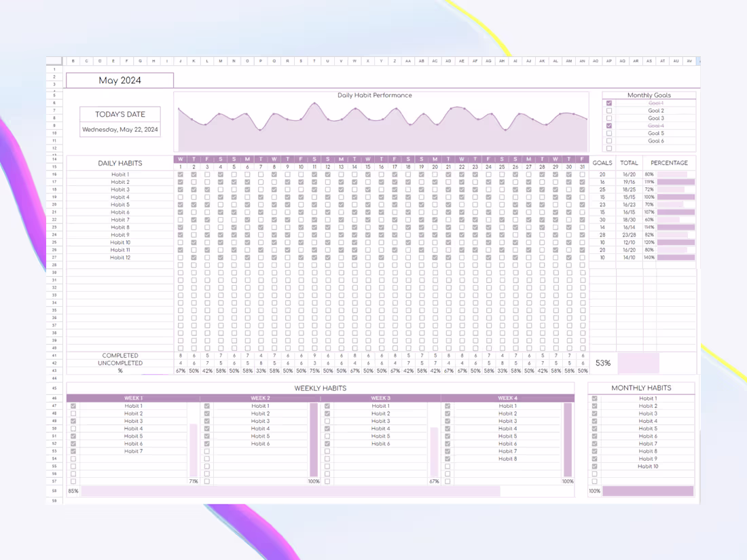Click the Wednesday, May 22, 2024 date cell
This screenshot has width=747, height=560.
click(120, 129)
